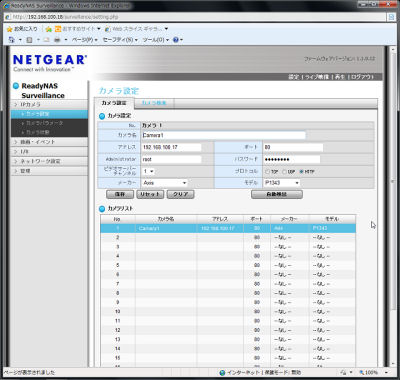
Task: Click the port field containing 80
Action: point(293,147)
